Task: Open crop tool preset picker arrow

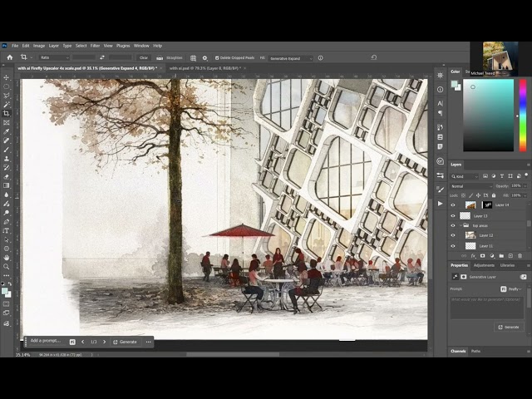Action: (32, 57)
